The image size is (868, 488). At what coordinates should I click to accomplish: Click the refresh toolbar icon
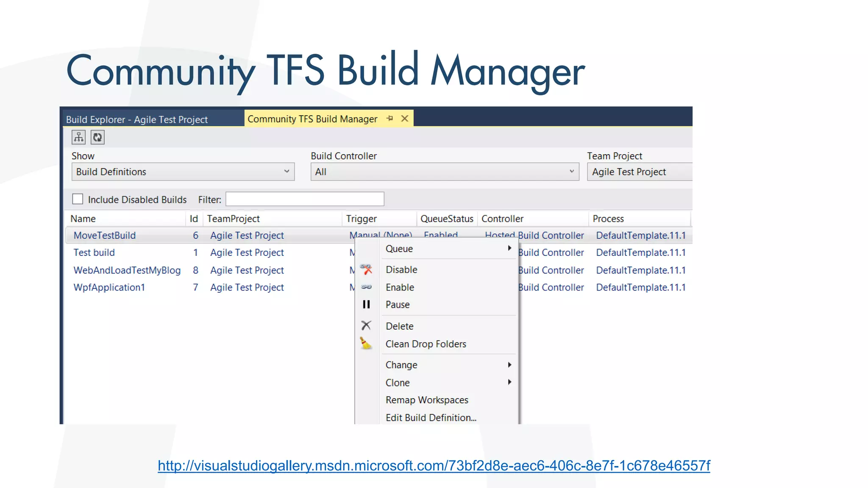[x=97, y=137]
